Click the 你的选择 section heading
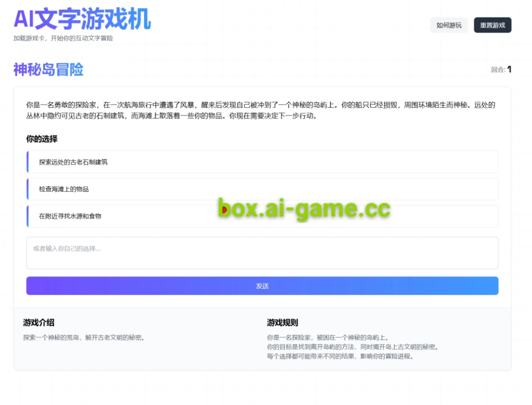 click(41, 139)
